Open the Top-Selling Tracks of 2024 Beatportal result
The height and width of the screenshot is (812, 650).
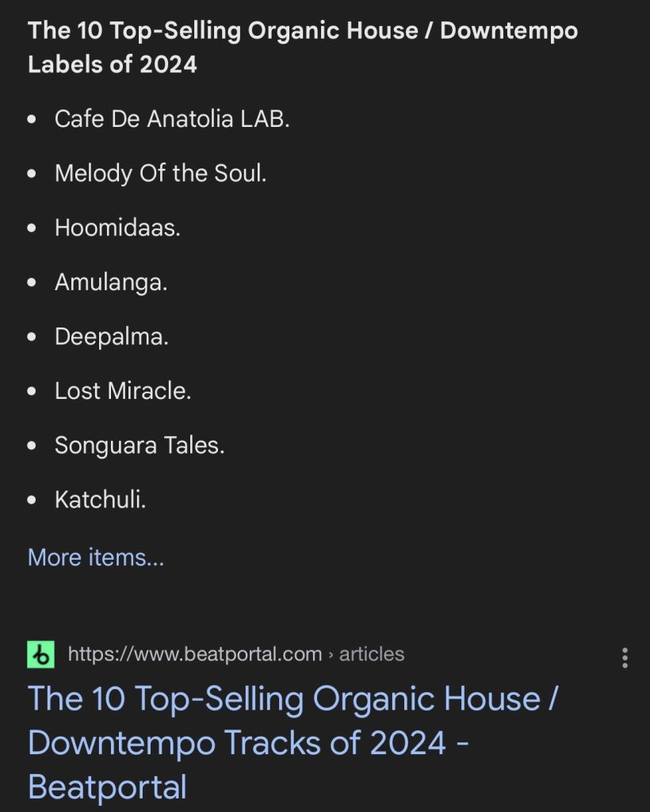coord(294,742)
